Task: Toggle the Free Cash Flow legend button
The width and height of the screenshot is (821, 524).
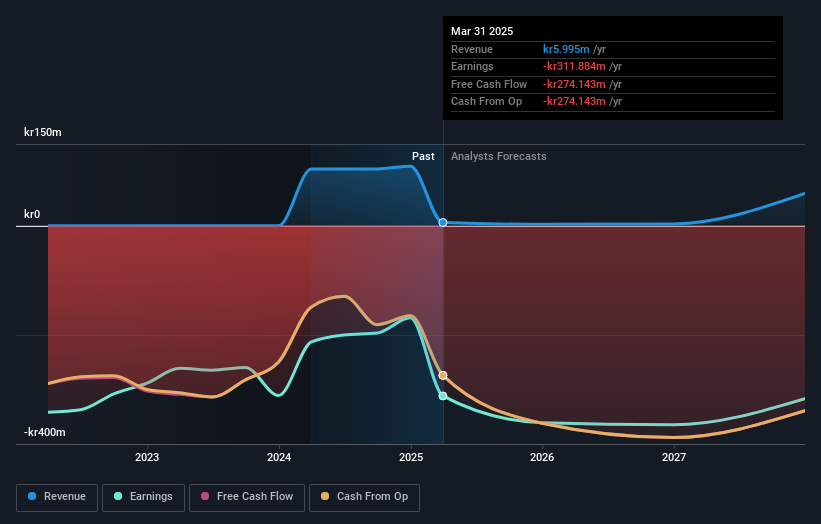Action: point(247,497)
